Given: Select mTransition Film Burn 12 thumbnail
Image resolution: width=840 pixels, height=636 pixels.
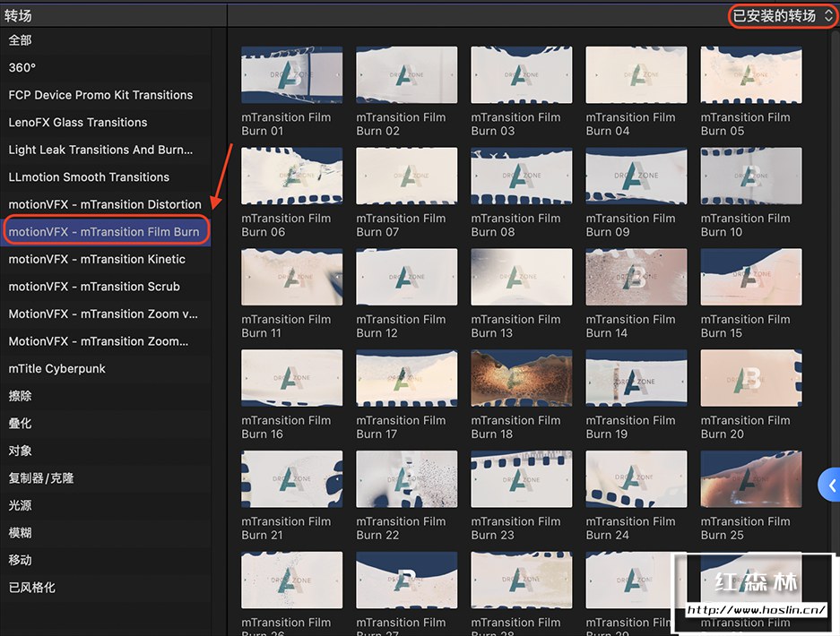Looking at the screenshot, I should 407,277.
